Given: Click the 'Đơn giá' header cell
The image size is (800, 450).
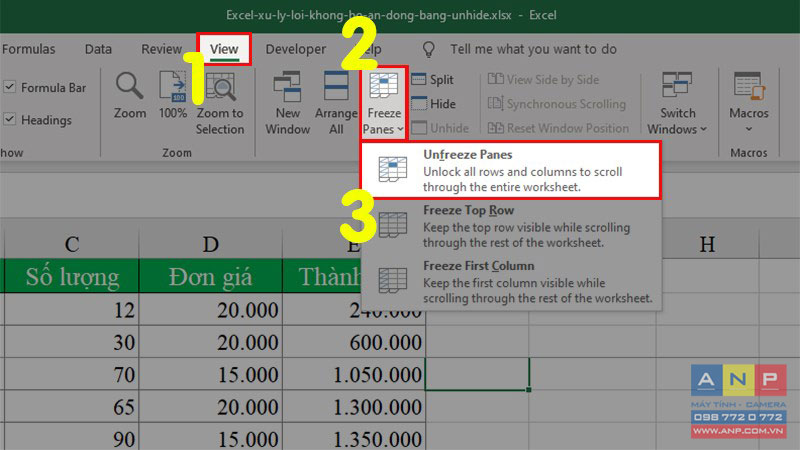Looking at the screenshot, I should (210, 276).
